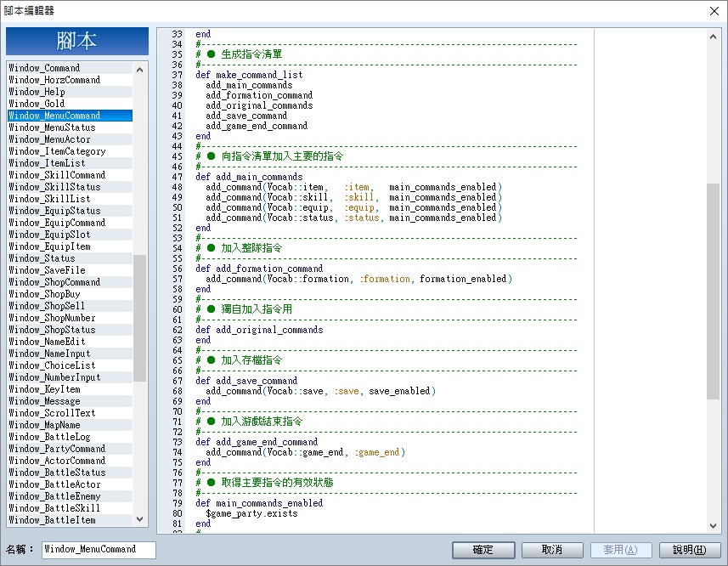728x566 pixels.
Task: Click the script list scrollbar thumb
Action: (140, 318)
